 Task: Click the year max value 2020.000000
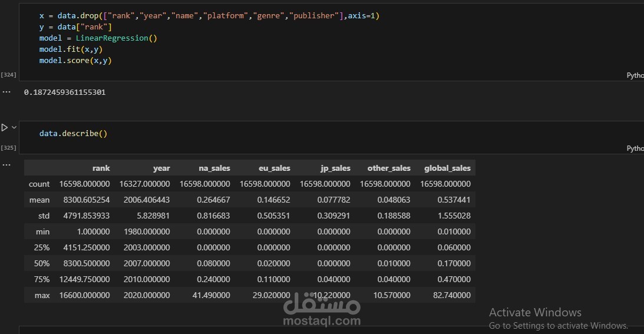coord(147,295)
